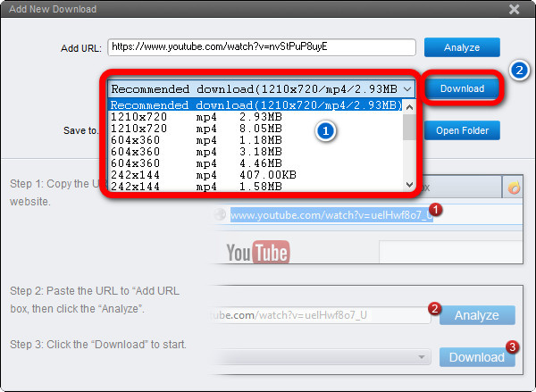Collapse the Recommended download format combo box
Screen dimensions: 536x392
click(x=407, y=89)
